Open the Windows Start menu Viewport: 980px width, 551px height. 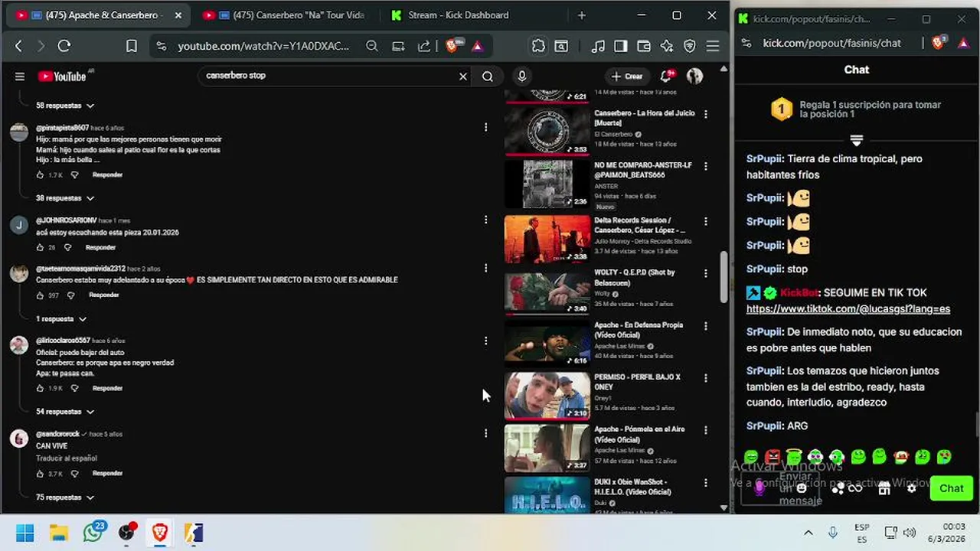[24, 533]
